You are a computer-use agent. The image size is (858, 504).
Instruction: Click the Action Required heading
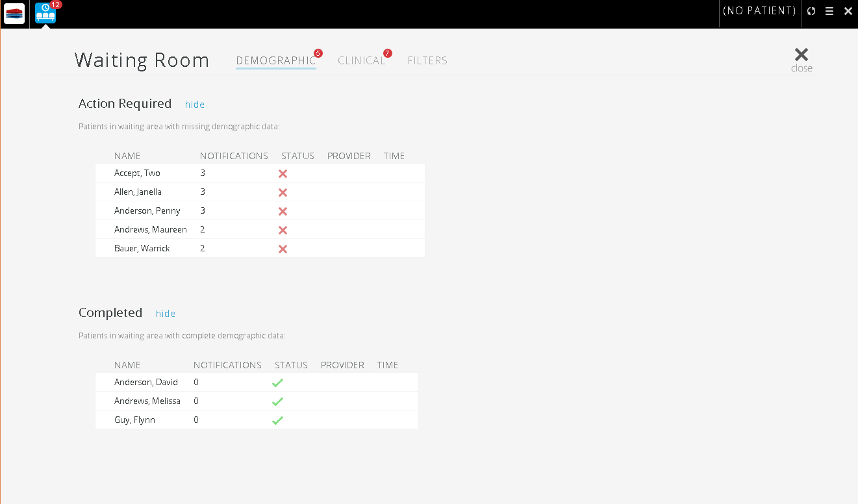pos(125,104)
